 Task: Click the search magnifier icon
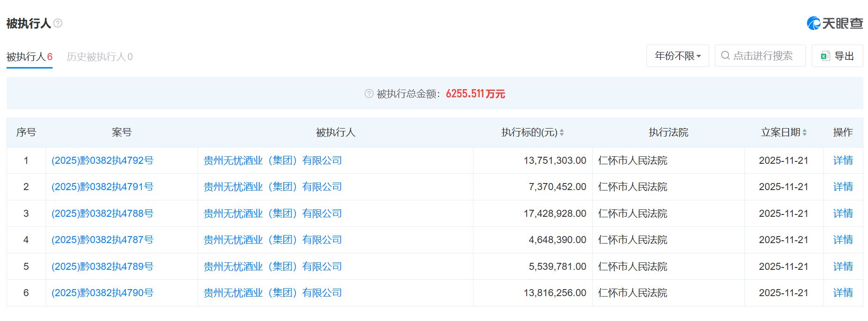coord(725,56)
